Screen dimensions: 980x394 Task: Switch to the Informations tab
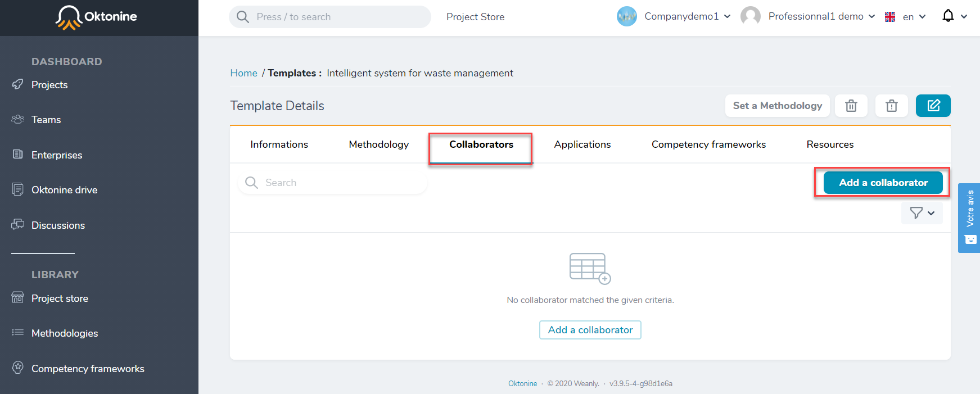[x=279, y=144]
